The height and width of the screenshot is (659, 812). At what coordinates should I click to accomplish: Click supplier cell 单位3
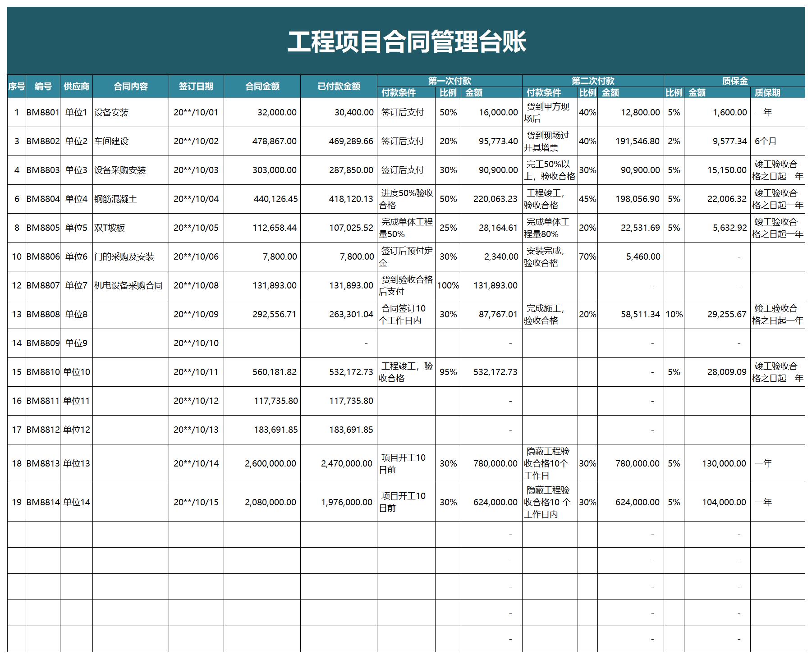point(77,170)
